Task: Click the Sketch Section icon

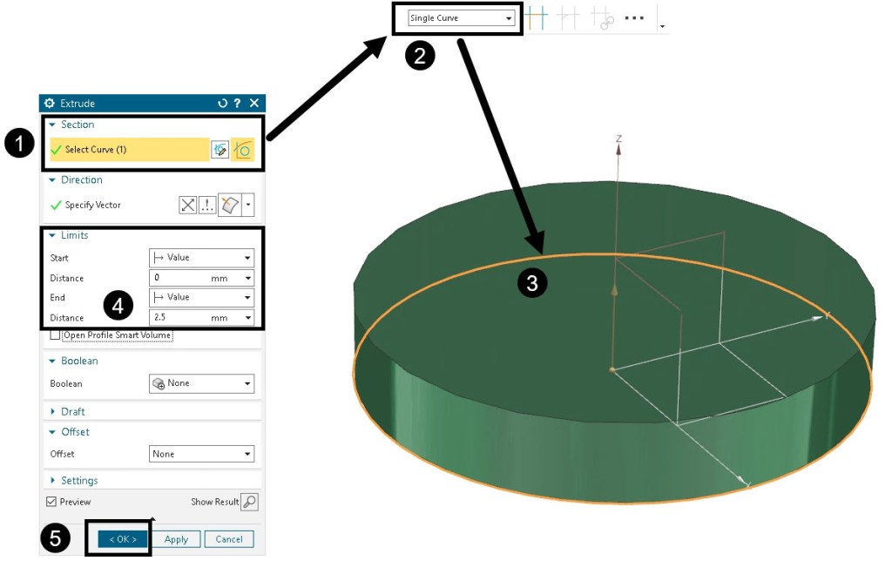Action: (220, 150)
